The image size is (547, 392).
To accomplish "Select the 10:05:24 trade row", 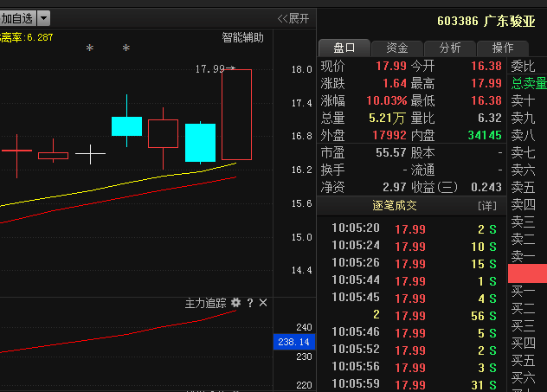I will pos(412,247).
